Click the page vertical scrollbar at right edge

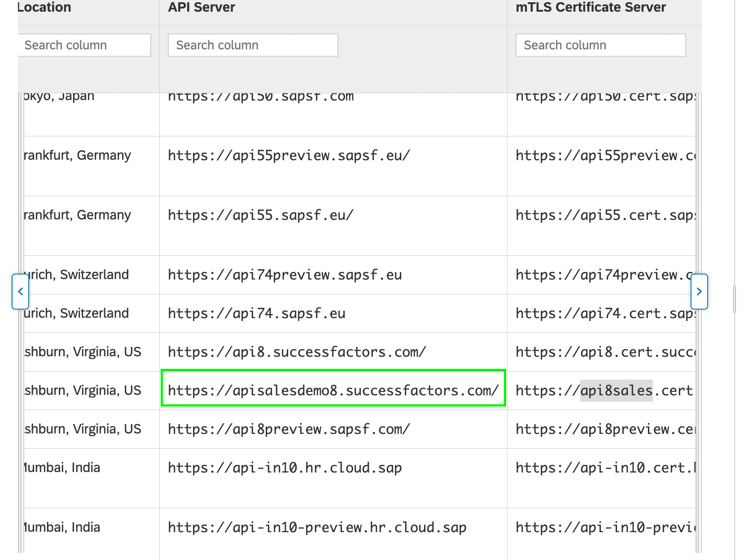pos(735,299)
